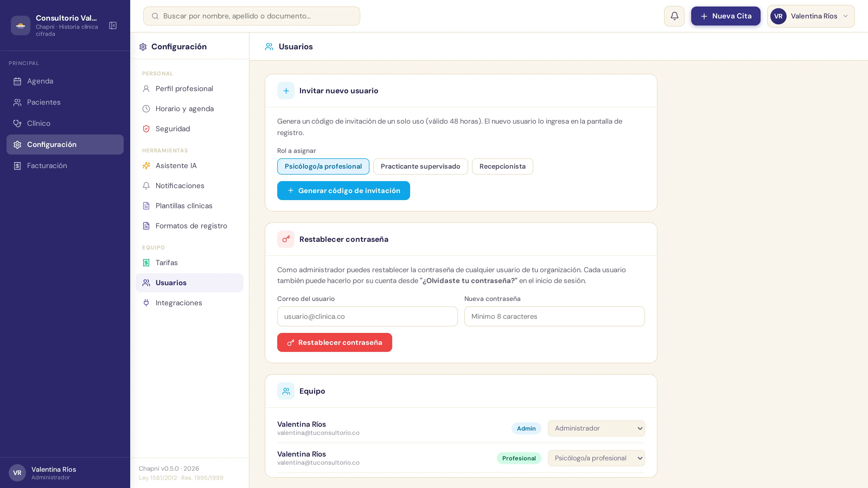Click the Horario y agenda clock icon
This screenshot has width=868, height=488.
tap(146, 109)
